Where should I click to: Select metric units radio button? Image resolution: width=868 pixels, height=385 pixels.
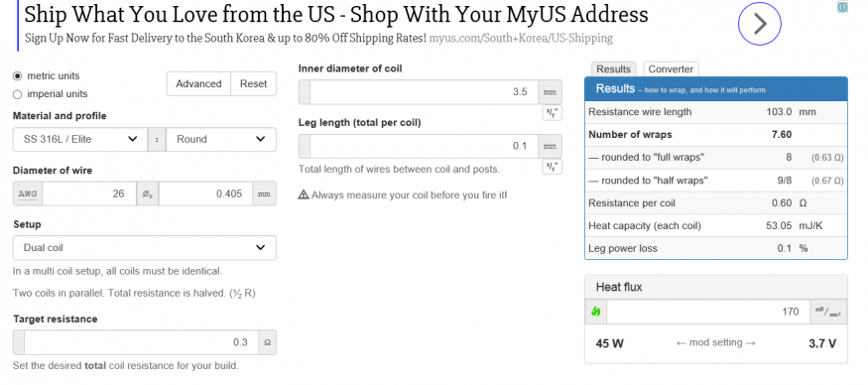(17, 75)
